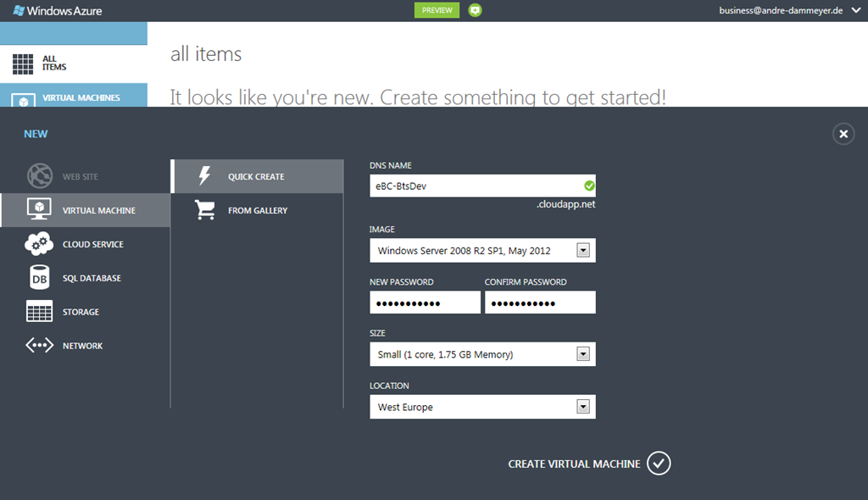Select SQL DATABASE in NEW menu
Viewport: 868px width, 500px height.
(92, 278)
